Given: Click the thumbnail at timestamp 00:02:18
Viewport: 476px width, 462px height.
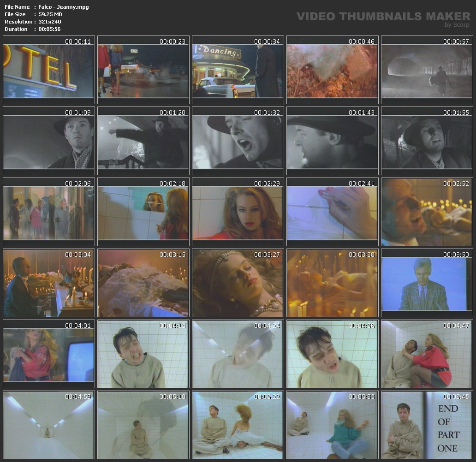Looking at the screenshot, I should (143, 212).
